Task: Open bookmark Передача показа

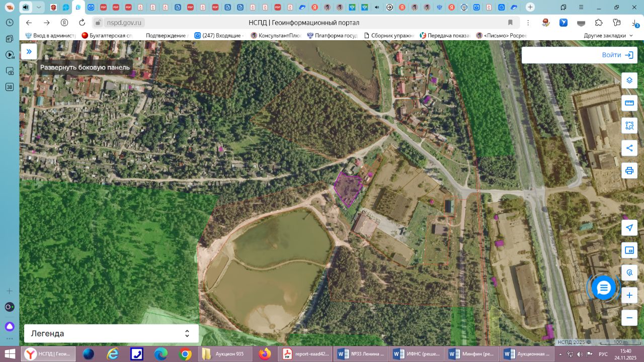Action: click(445, 36)
